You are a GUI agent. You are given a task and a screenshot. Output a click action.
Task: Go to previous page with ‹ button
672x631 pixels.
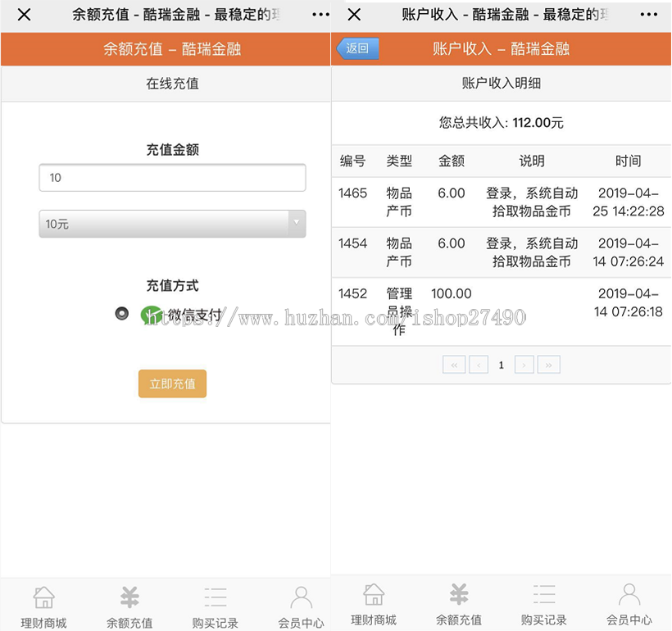click(479, 365)
